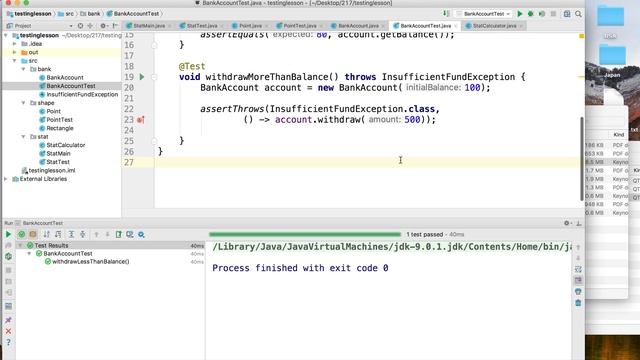Screen dimensions: 640x360
Task: Switch to Point.java tab
Action: click(x=250, y=26)
